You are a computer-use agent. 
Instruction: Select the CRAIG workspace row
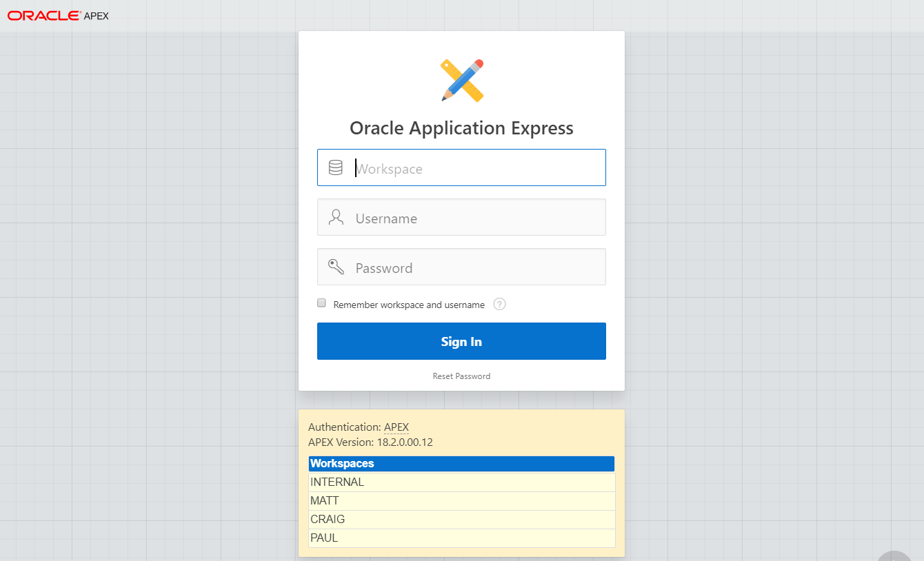[461, 520]
